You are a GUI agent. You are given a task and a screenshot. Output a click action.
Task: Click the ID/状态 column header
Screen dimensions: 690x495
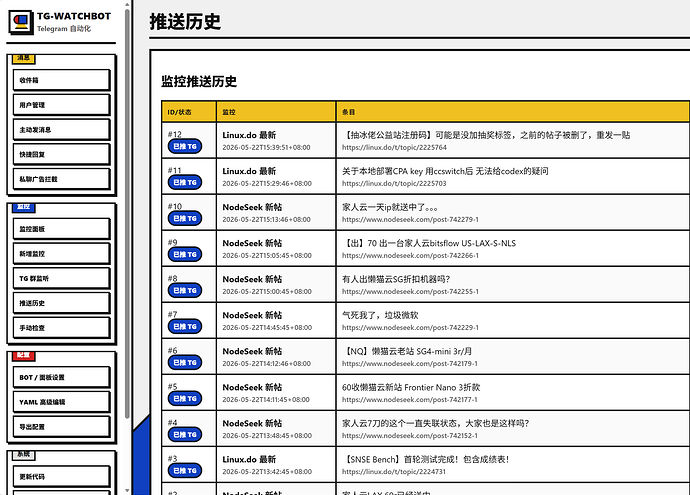pyautogui.click(x=189, y=112)
